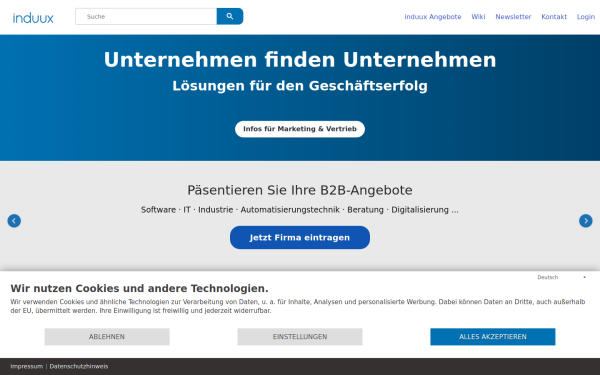Accept all cookies with Alles Akzeptieren
The width and height of the screenshot is (600, 375).
point(492,337)
